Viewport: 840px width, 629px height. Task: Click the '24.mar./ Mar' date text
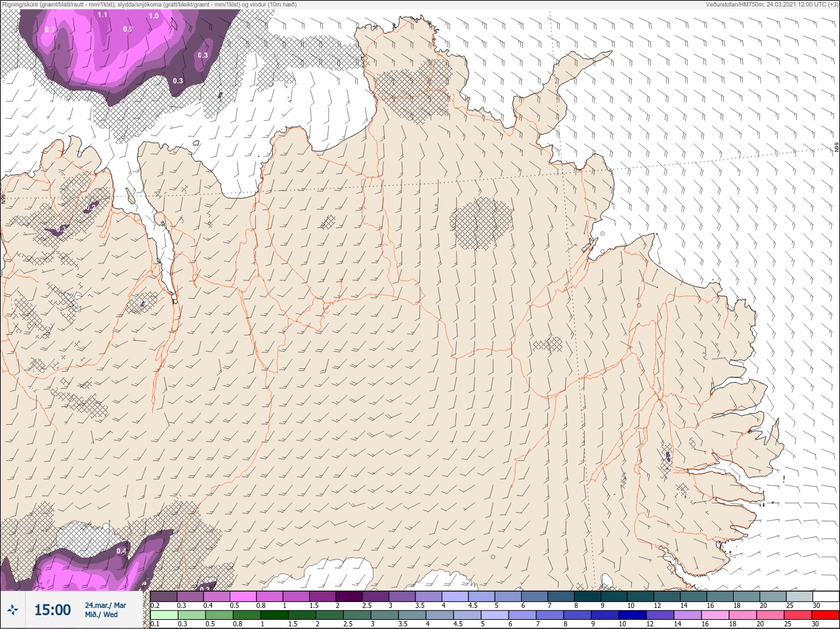pyautogui.click(x=106, y=605)
